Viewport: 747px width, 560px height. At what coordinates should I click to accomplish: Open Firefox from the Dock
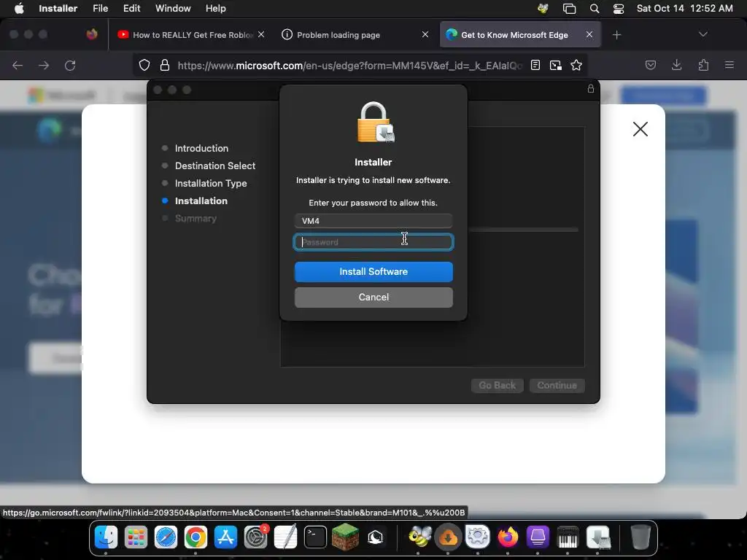(508, 537)
